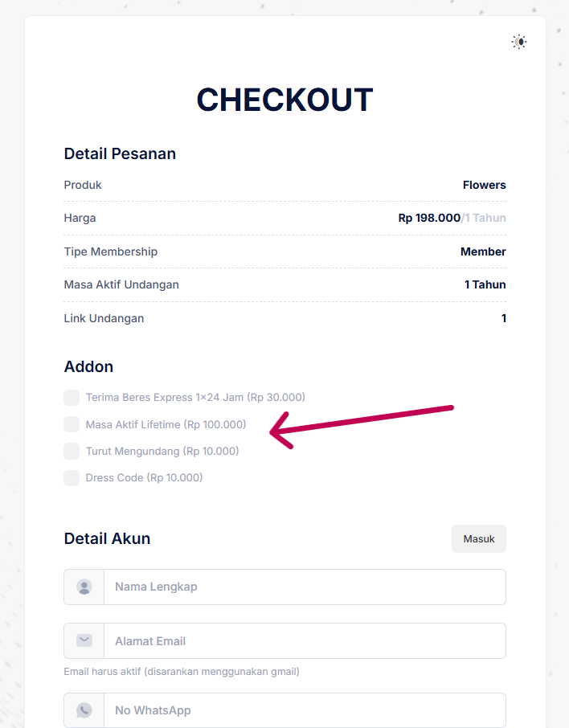Select the Dress Code addon checkbox

point(72,478)
